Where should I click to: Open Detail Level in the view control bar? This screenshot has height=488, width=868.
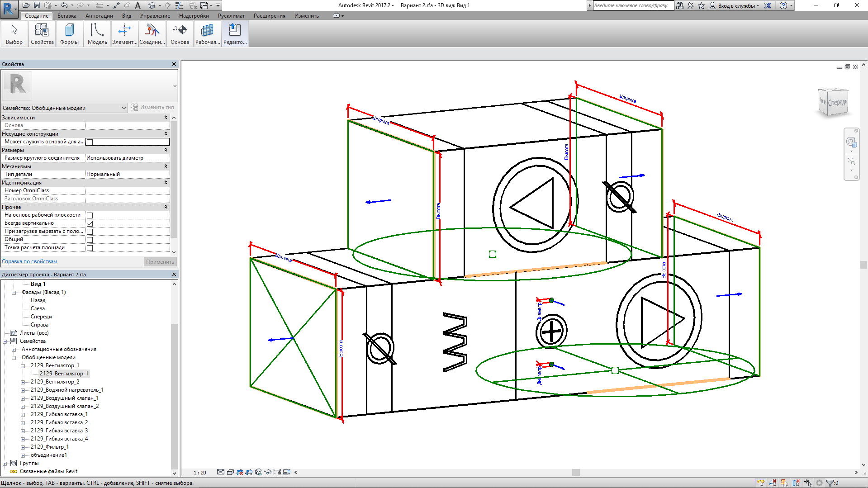(220, 472)
